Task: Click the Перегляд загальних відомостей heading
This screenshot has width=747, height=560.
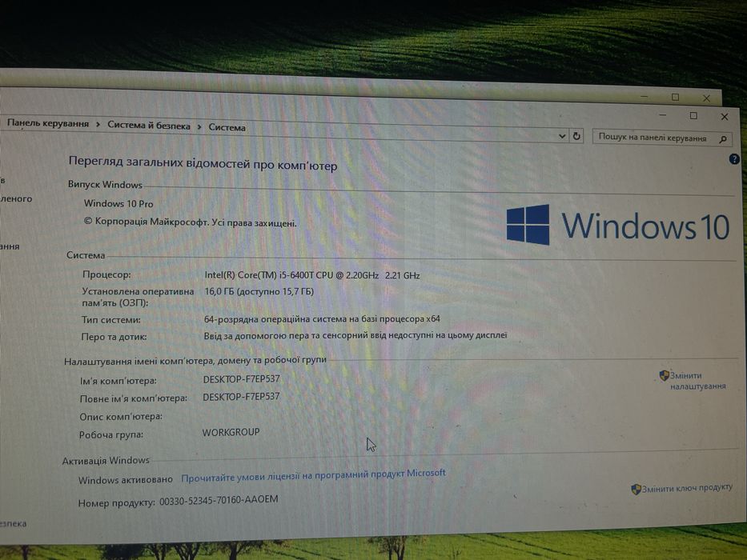Action: point(203,163)
